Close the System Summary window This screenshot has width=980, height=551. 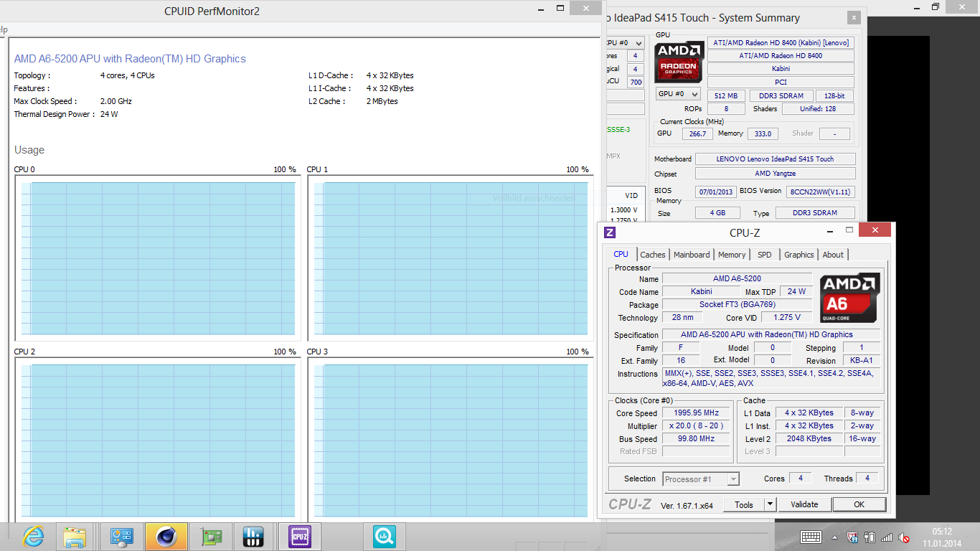point(854,18)
